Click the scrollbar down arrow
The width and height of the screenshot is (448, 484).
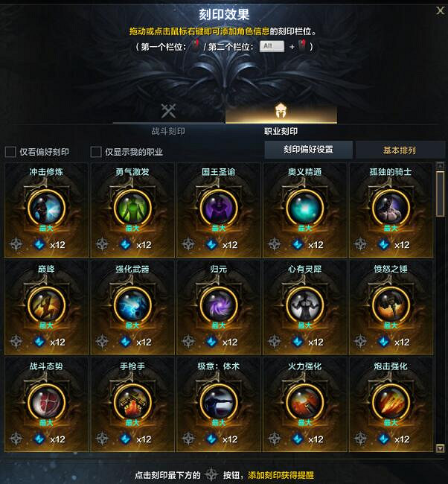(x=441, y=448)
